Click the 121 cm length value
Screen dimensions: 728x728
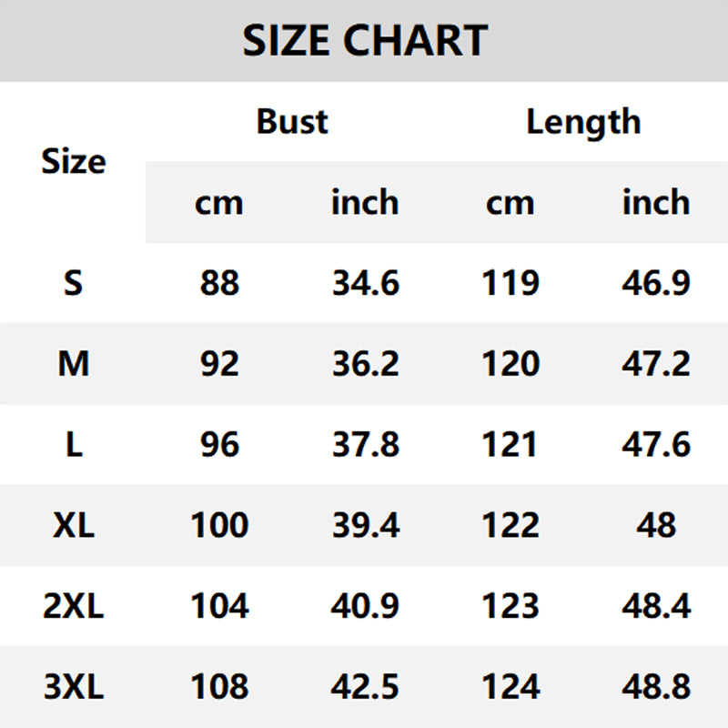coord(511,444)
